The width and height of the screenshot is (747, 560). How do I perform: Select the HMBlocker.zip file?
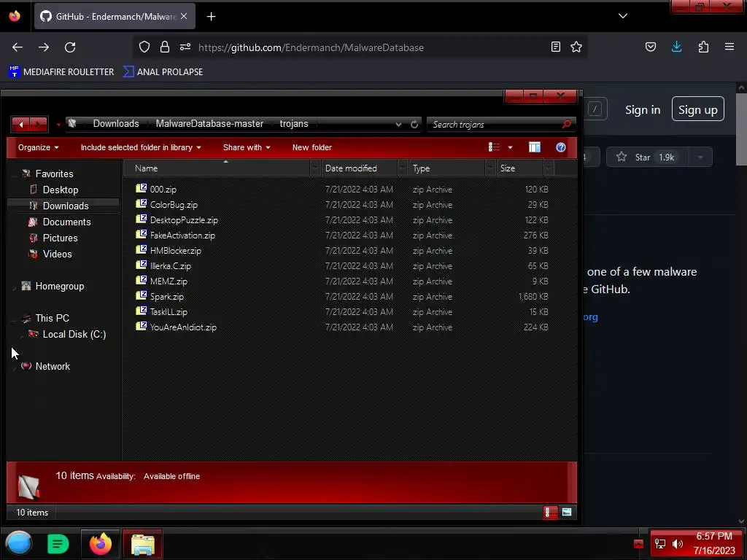click(x=175, y=251)
